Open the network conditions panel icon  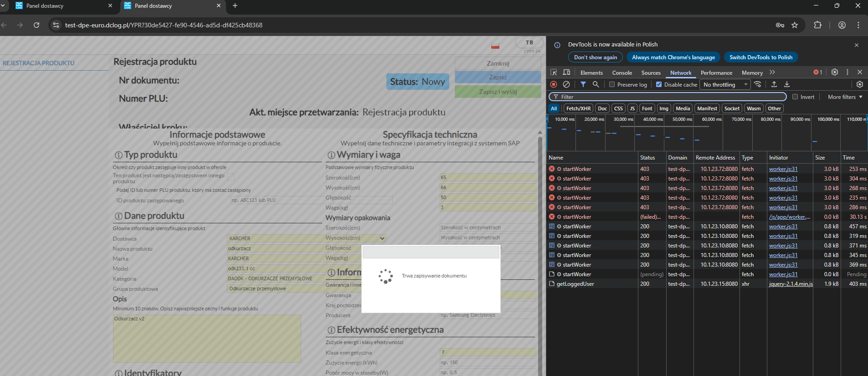tap(758, 84)
